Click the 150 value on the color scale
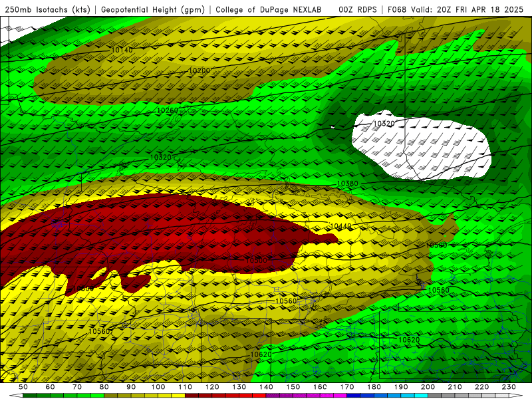Viewport: 532px width, 399px height. (x=293, y=387)
